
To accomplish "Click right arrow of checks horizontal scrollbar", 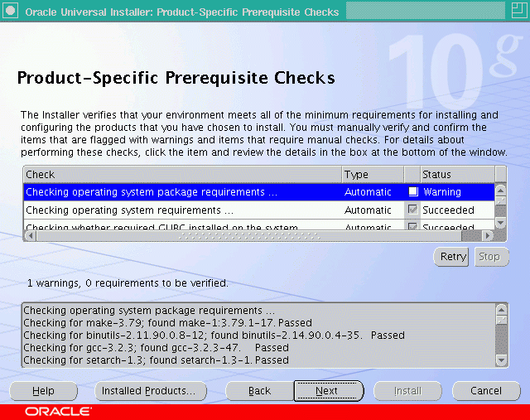I will click(488, 235).
